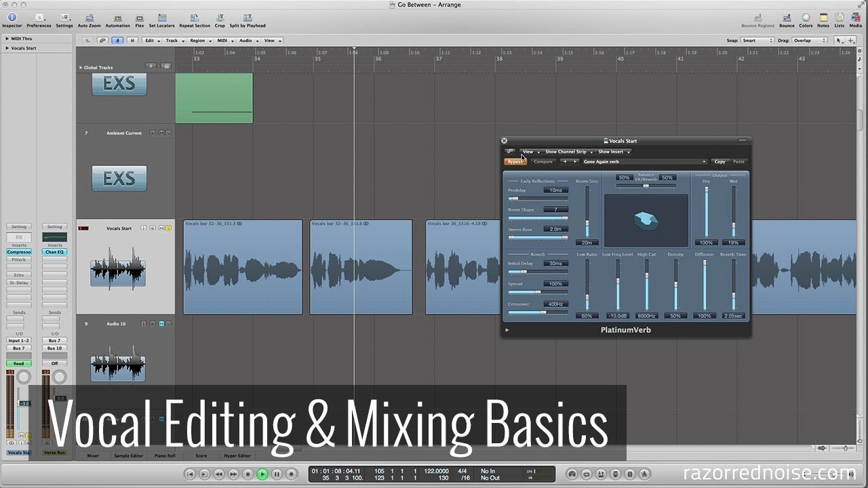
Task: Click the Bounce Regions icon
Action: click(757, 17)
